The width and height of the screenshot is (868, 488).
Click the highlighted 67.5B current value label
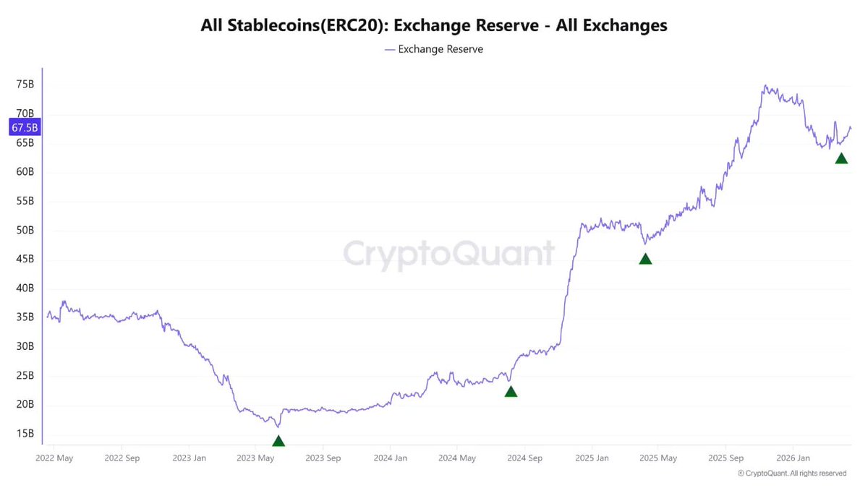(24, 128)
